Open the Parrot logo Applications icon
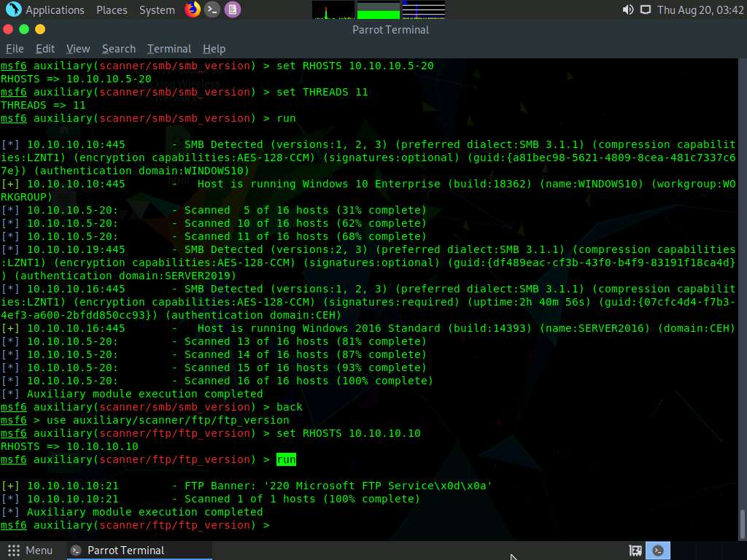The height and width of the screenshot is (560, 747). (x=13, y=9)
